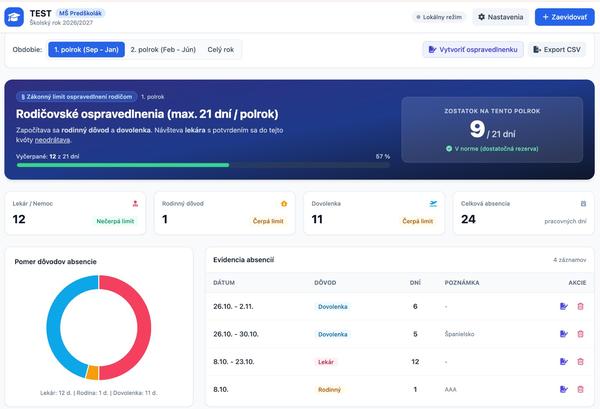The width and height of the screenshot is (600, 409).
Task: Select Celý rok period
Action: pyautogui.click(x=221, y=49)
